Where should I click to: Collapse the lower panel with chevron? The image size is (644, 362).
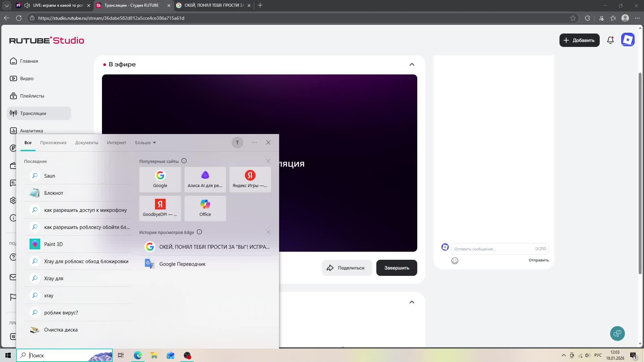(x=412, y=302)
